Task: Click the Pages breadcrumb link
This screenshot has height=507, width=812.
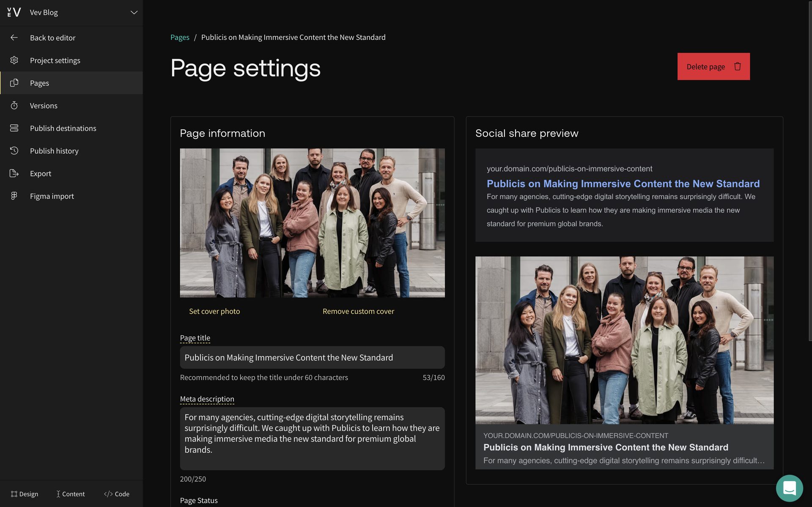Action: [180, 37]
